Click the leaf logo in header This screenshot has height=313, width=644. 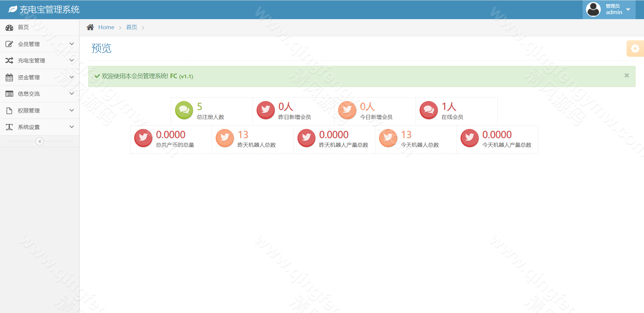tap(13, 9)
